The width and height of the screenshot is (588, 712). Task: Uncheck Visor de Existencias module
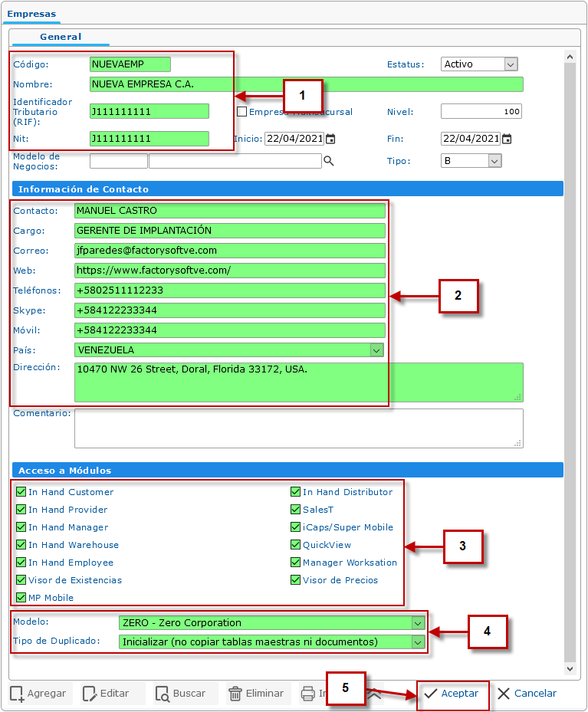tap(21, 580)
